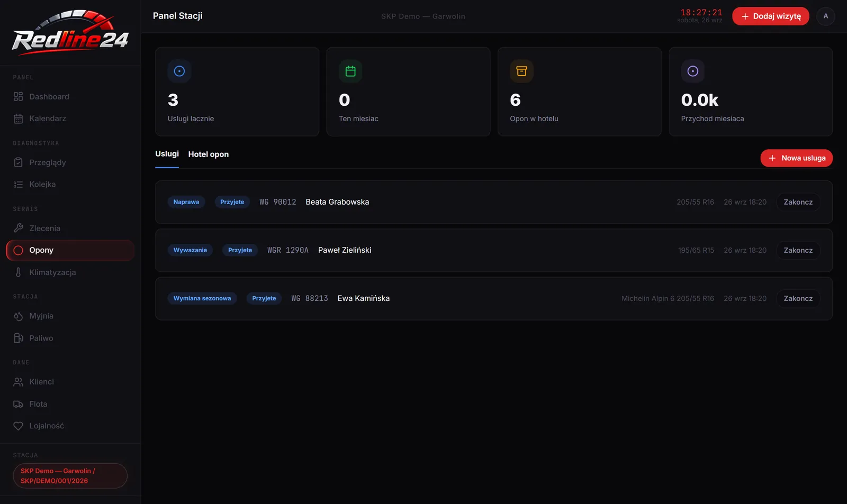Click Zakoncz for Ewa Kamińska

[798, 298]
